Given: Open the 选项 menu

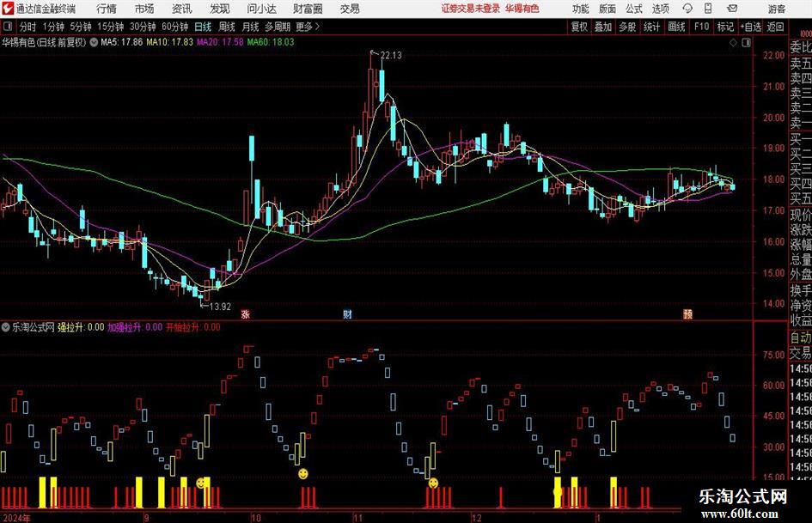Looking at the screenshot, I should tap(660, 9).
